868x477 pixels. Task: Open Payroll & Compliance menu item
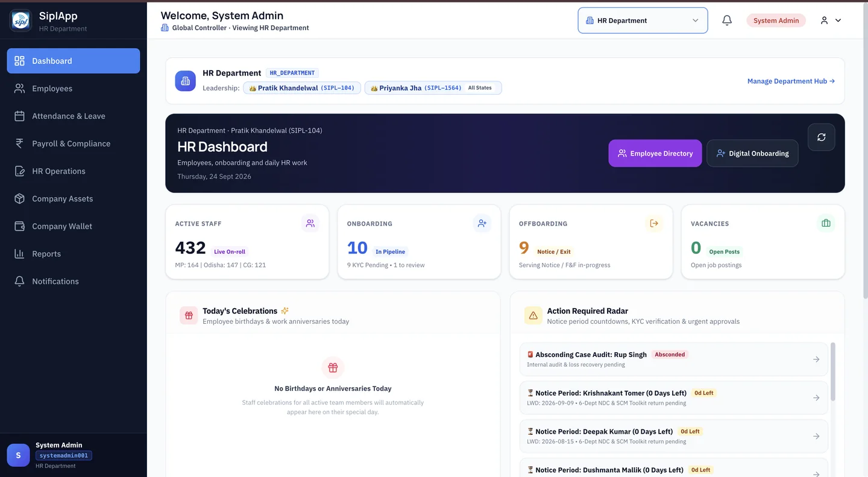(x=74, y=144)
